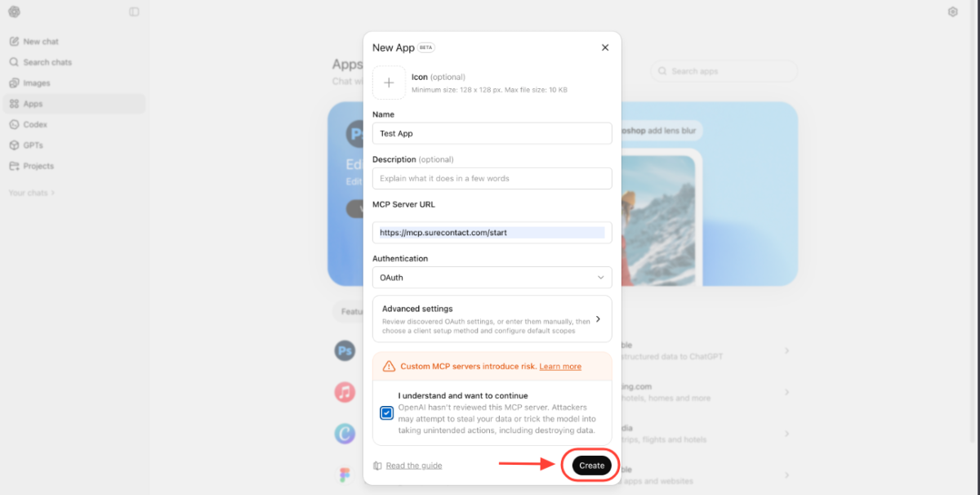The image size is (980, 495).
Task: Click the plus icon to upload app icon
Action: click(389, 82)
